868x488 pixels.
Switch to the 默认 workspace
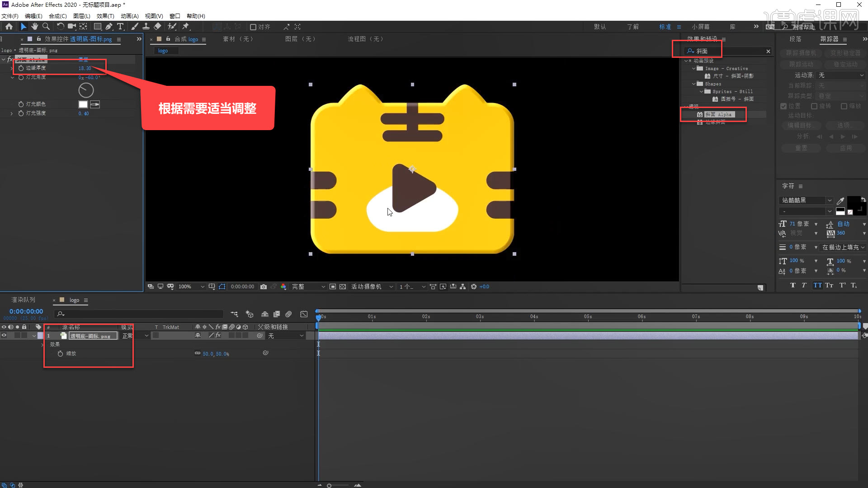pyautogui.click(x=600, y=27)
